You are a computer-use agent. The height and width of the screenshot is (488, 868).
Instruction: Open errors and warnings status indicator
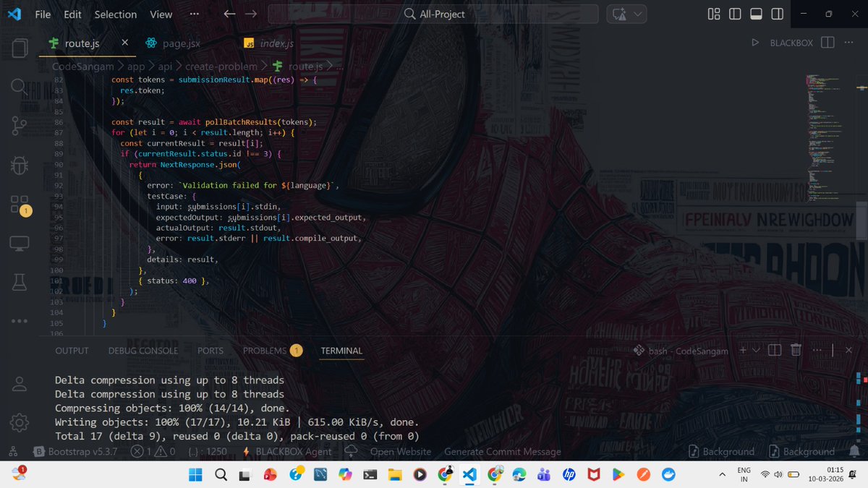153,452
